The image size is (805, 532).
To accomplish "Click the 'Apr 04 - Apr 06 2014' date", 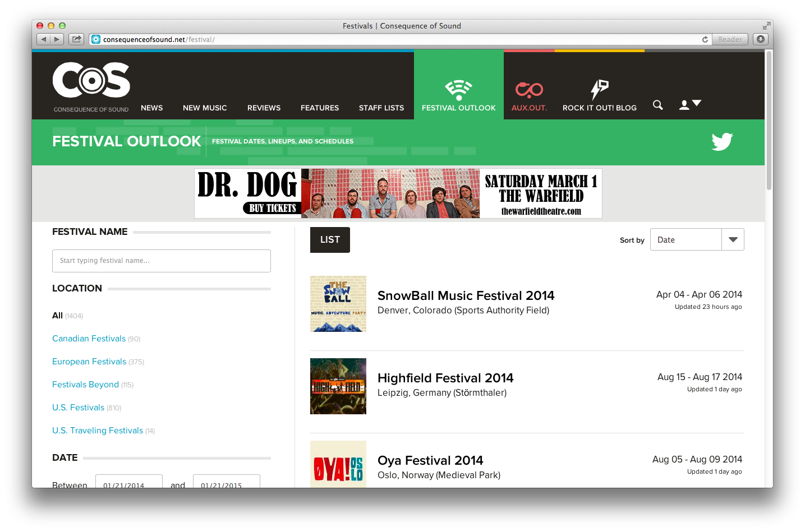I will 699,294.
